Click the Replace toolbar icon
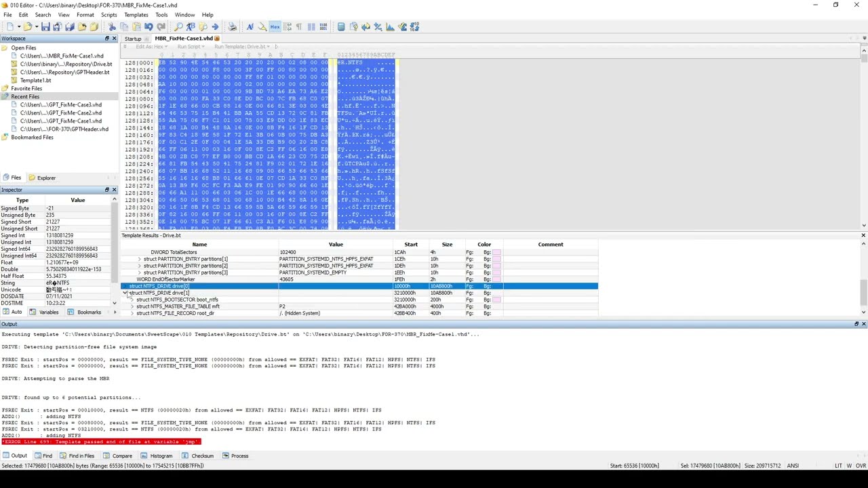The image size is (868, 488). [x=191, y=27]
